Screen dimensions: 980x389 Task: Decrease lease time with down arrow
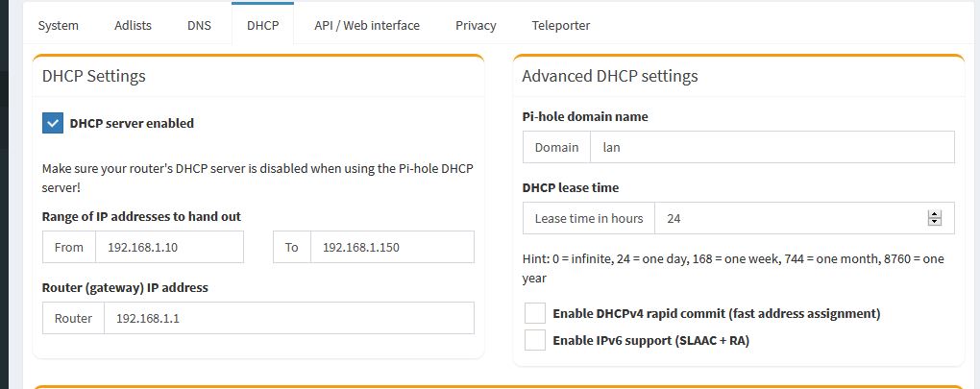(935, 222)
